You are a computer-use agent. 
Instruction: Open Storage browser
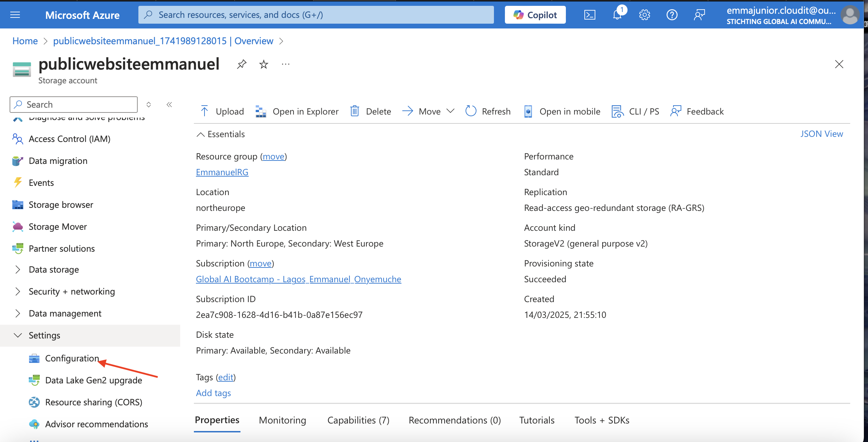pos(61,205)
